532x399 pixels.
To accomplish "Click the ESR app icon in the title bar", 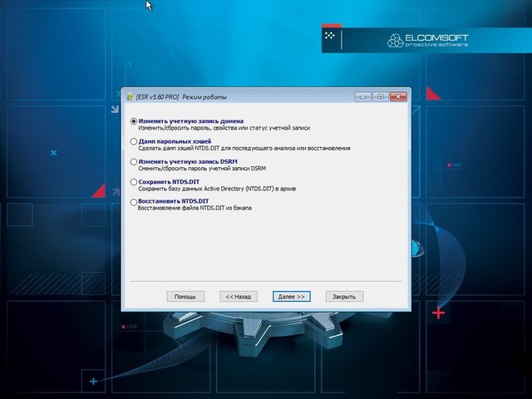I will (131, 96).
